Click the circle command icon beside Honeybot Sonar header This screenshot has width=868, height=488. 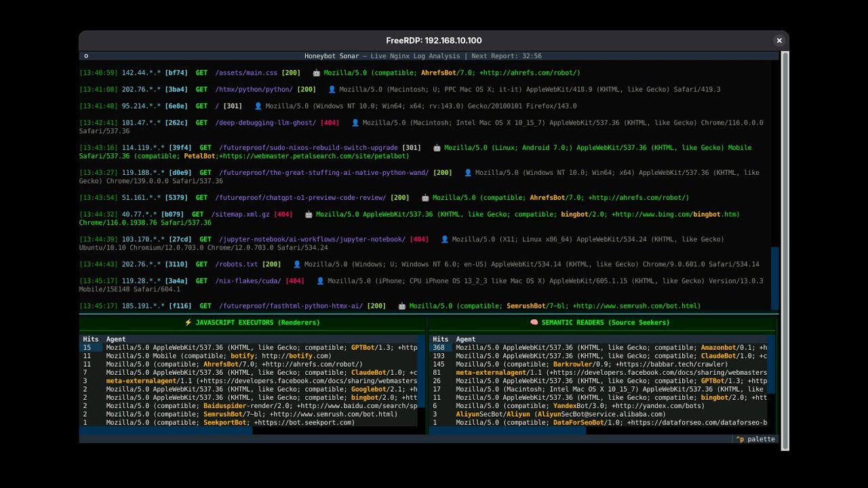[86, 56]
